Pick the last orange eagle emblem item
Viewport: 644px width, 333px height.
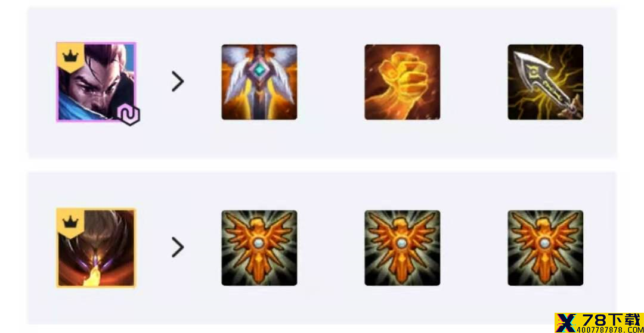point(545,248)
